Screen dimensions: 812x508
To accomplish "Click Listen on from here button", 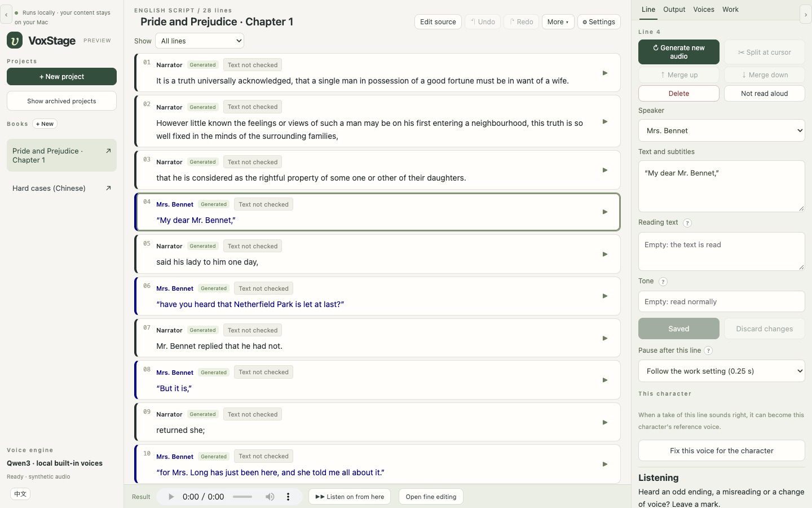I will 350,497.
